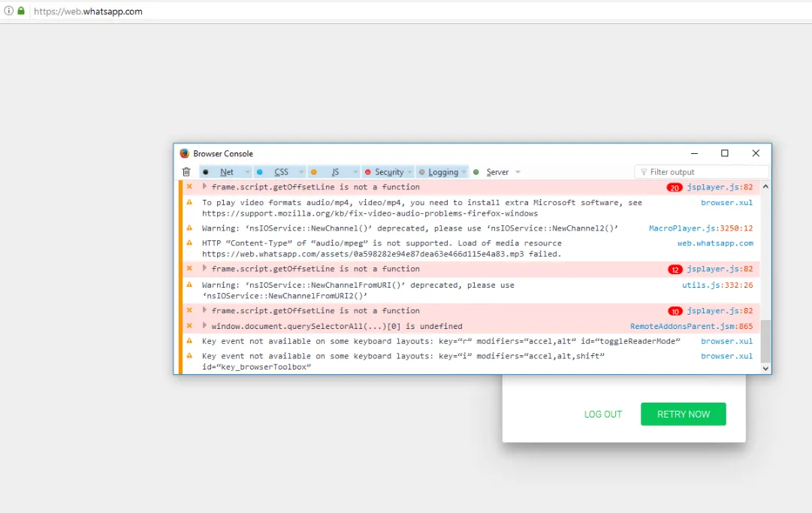This screenshot has width=812, height=513.
Task: Toggle the Server filter button
Action: 491,172
